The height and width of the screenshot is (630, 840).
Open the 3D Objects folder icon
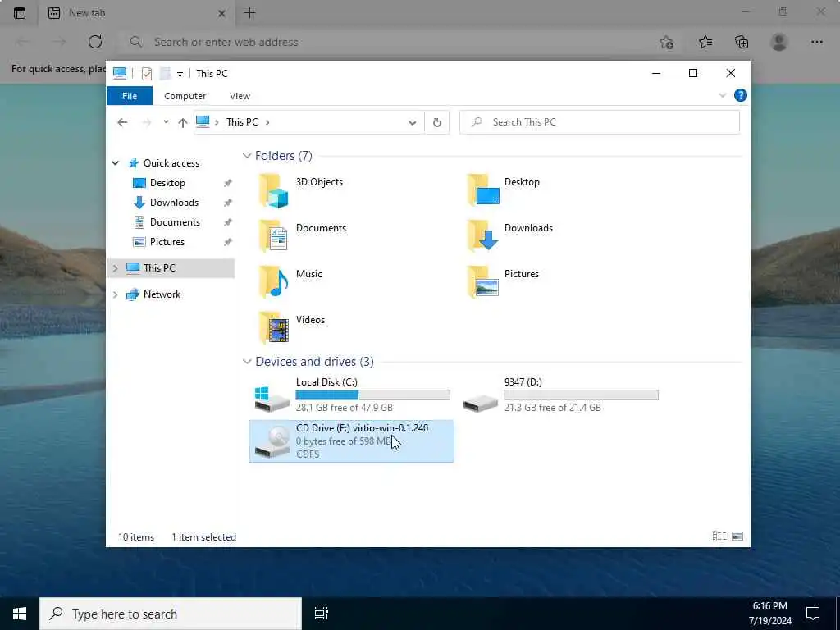click(274, 190)
